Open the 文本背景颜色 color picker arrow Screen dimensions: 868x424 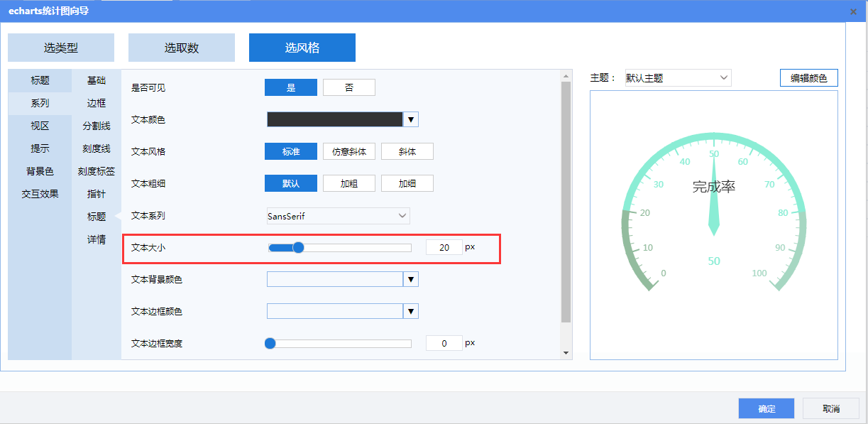tap(411, 279)
